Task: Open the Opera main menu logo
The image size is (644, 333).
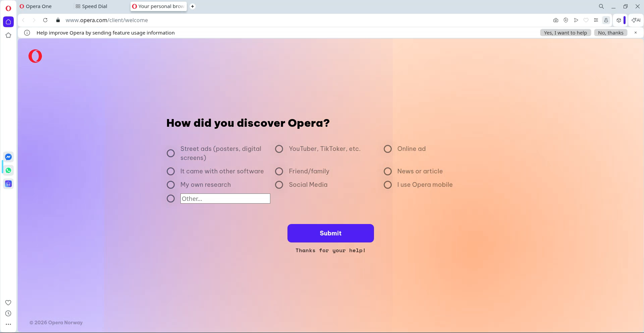Action: 8,8
